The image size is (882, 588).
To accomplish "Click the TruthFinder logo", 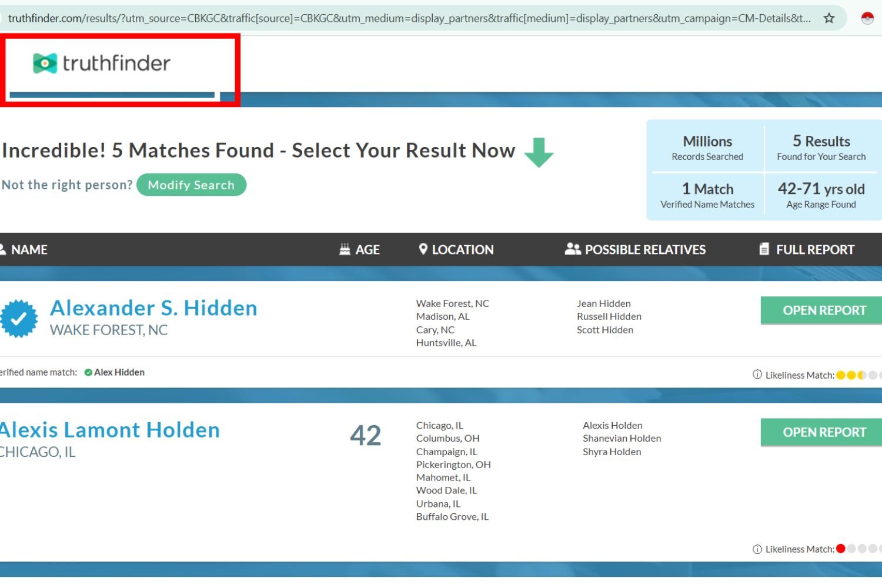I will [102, 64].
